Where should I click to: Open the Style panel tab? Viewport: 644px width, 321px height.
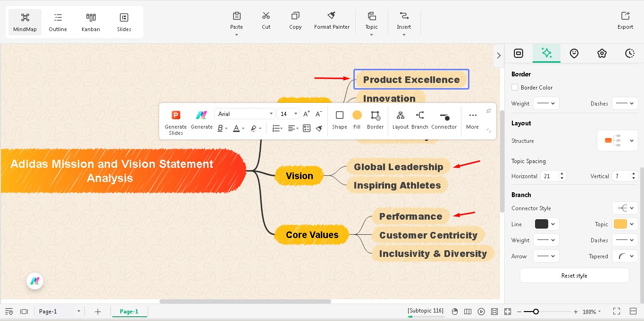coord(519,53)
